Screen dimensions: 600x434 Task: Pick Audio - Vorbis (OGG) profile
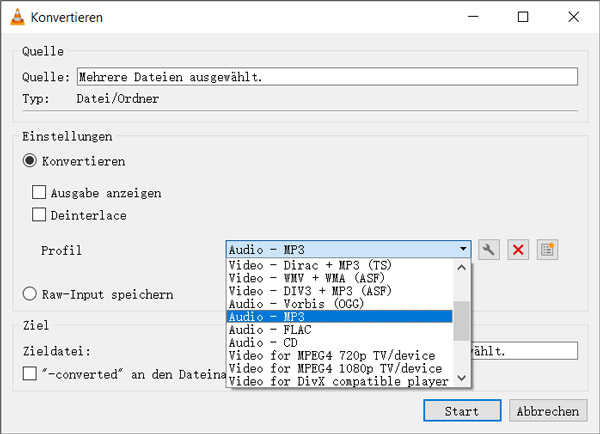coord(340,304)
